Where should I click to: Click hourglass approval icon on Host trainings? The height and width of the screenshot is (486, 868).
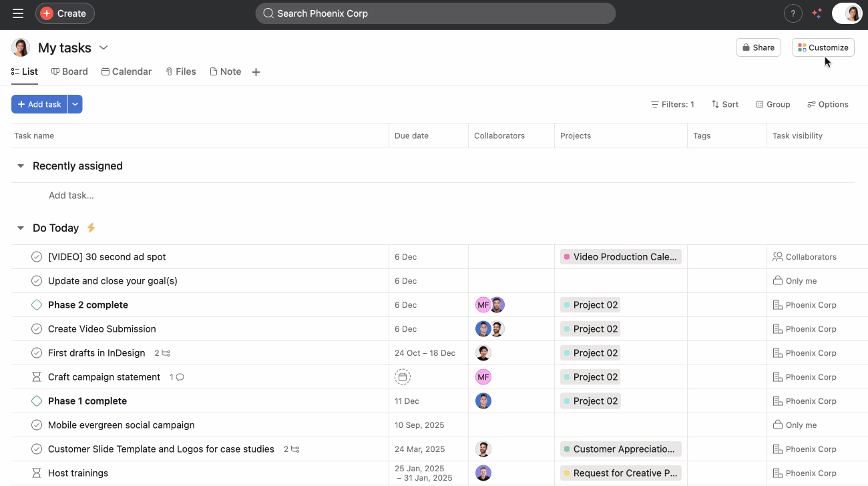tap(37, 473)
